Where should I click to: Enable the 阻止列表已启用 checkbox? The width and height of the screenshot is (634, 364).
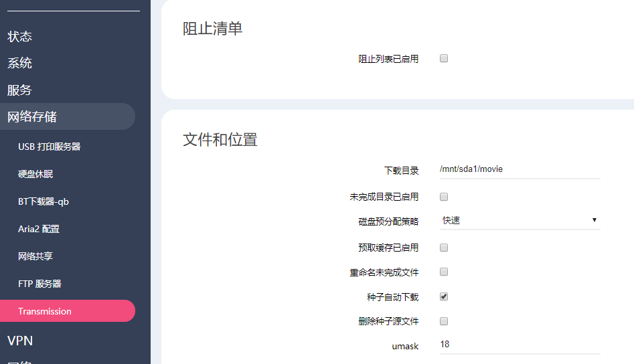point(444,58)
